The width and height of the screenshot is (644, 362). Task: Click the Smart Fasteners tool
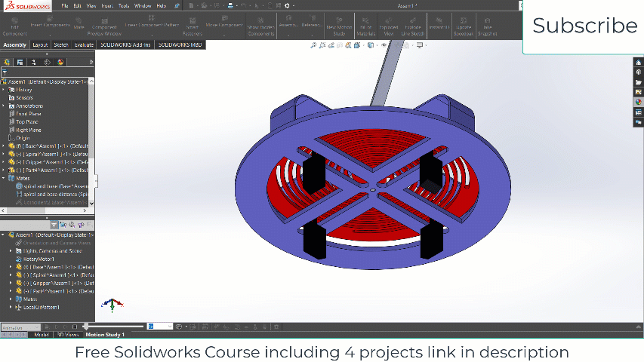point(193,26)
